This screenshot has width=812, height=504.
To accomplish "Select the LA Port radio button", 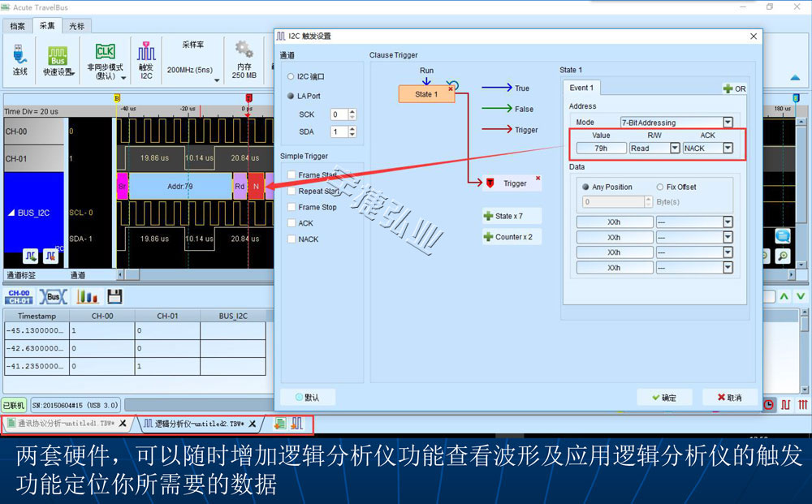I will pos(291,96).
